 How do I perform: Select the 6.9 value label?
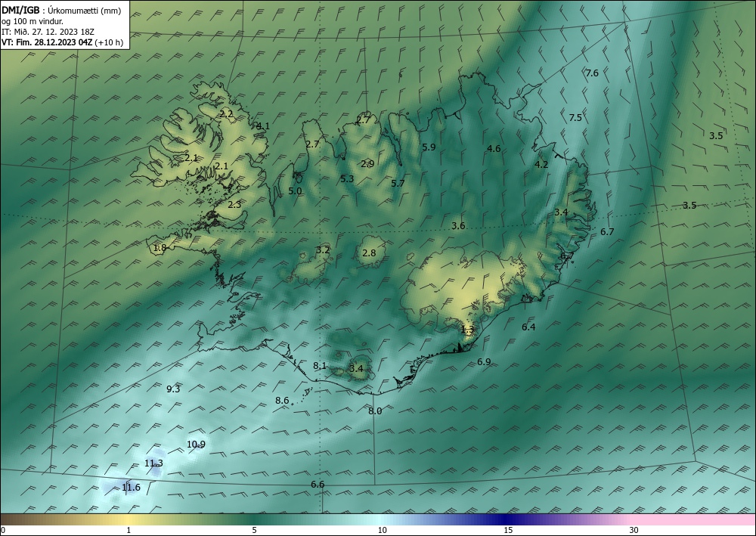tap(484, 361)
